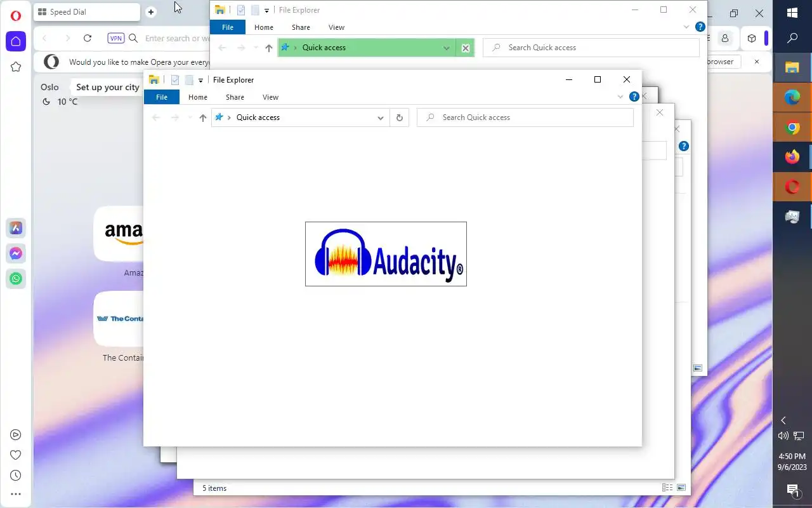Open the Amazon speed dial tile
The width and height of the screenshot is (812, 508).
click(118, 234)
